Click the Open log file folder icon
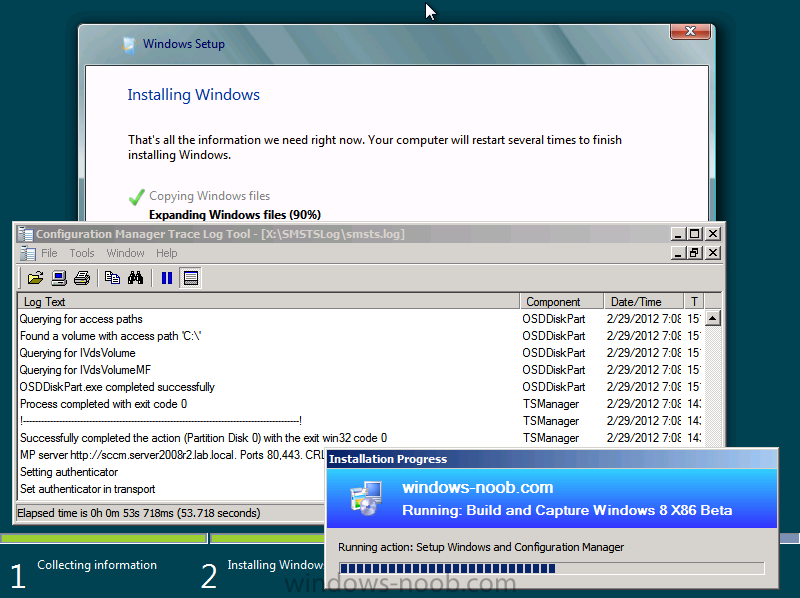Image resolution: width=800 pixels, height=598 pixels. [35, 278]
